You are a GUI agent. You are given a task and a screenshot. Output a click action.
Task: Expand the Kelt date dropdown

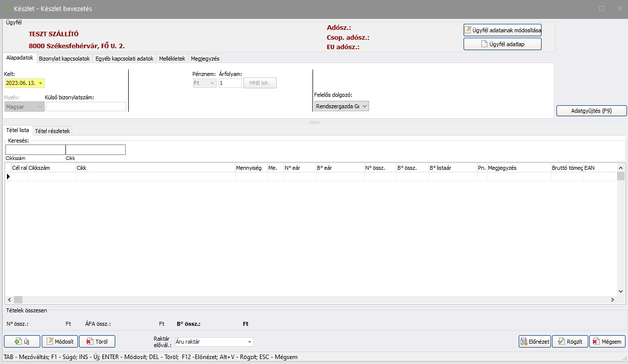click(40, 83)
